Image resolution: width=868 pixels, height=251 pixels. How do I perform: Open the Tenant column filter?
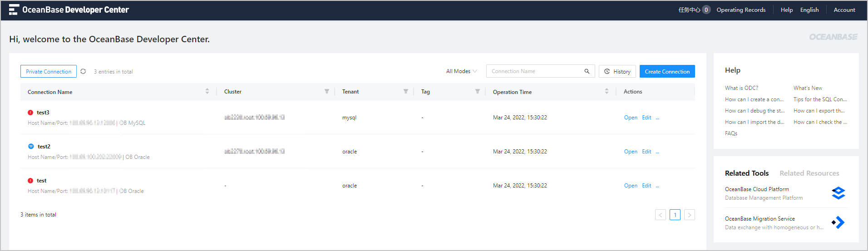(x=405, y=91)
